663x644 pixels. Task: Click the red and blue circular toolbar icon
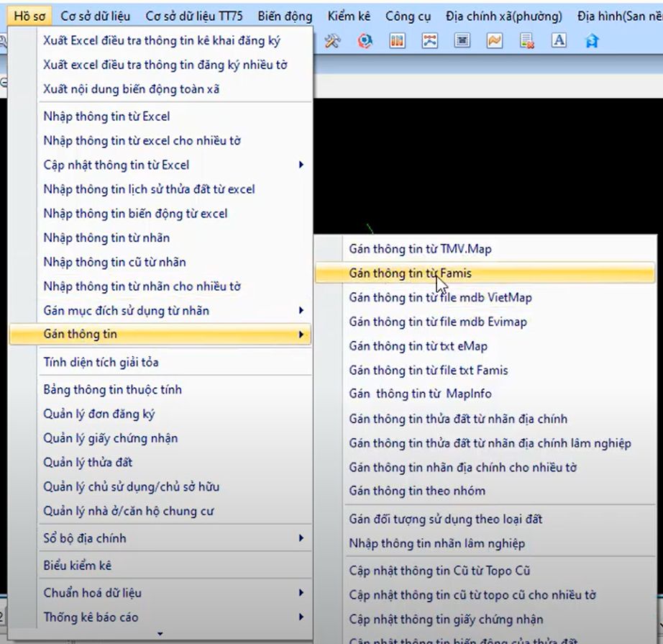click(365, 41)
